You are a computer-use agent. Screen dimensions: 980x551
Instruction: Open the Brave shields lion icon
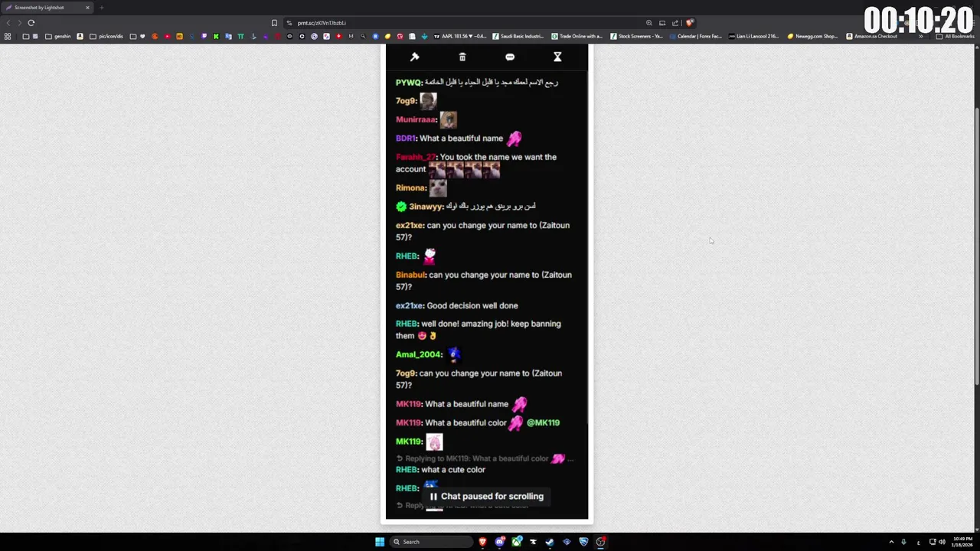(x=690, y=23)
